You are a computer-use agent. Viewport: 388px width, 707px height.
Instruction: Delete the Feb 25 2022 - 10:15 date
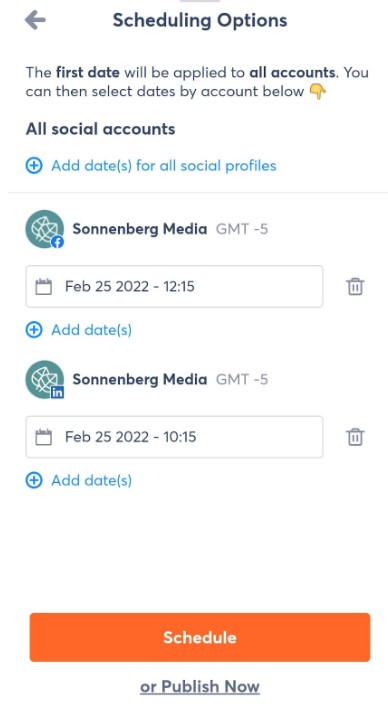click(x=355, y=437)
